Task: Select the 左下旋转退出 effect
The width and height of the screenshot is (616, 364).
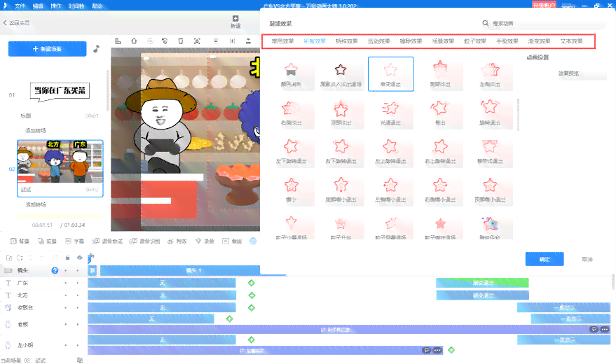Action: (x=291, y=151)
